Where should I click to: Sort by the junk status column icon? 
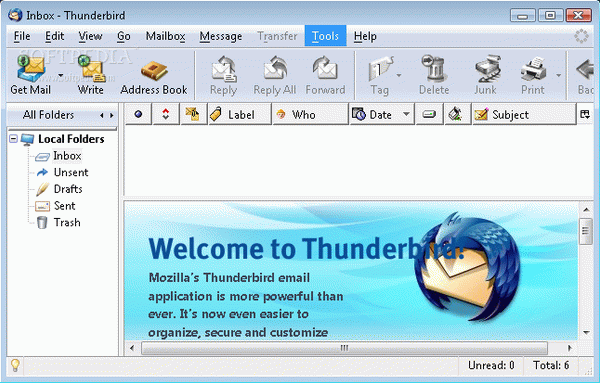click(x=457, y=114)
